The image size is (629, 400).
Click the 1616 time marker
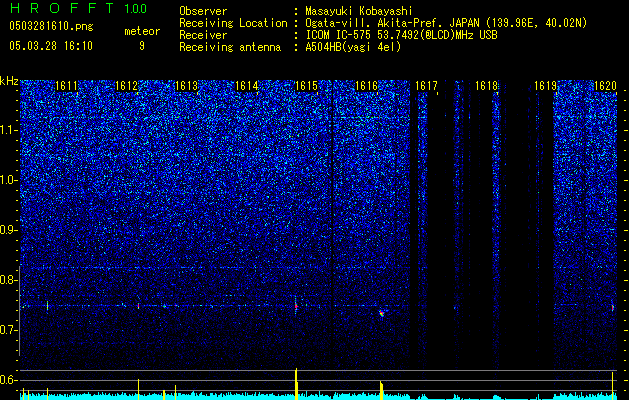click(x=366, y=86)
